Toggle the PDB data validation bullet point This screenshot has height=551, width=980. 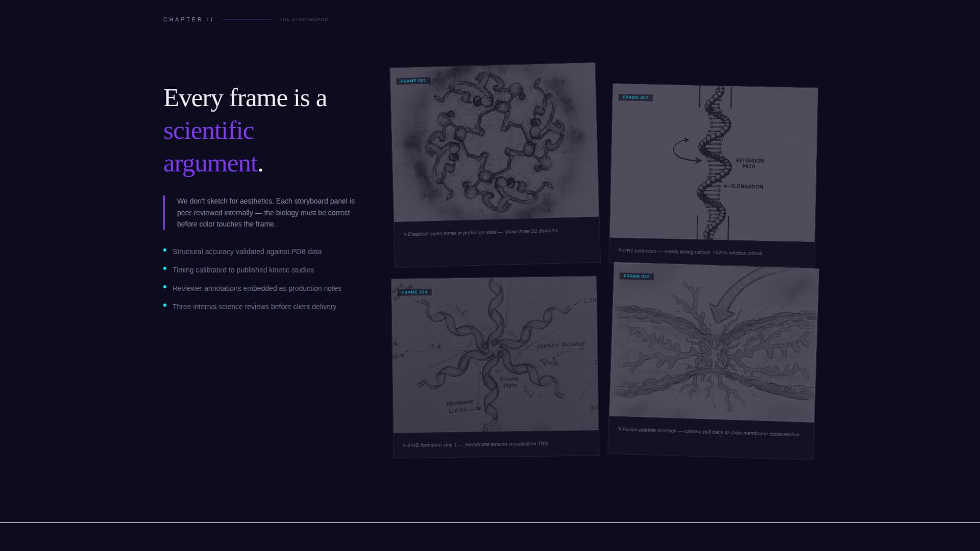tap(247, 252)
